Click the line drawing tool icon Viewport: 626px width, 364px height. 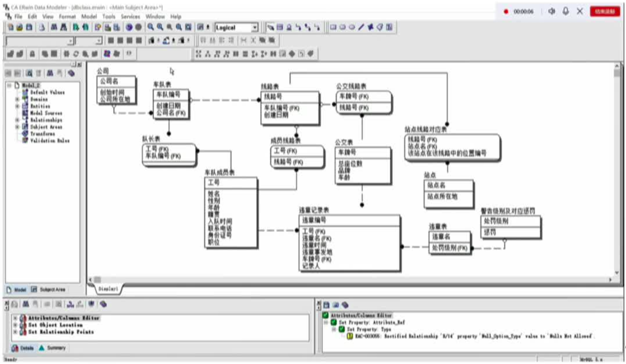click(x=361, y=28)
